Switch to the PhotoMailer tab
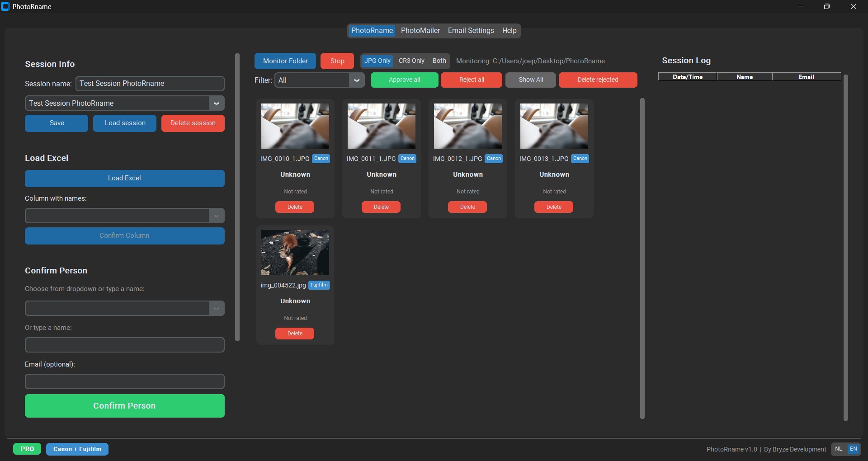The image size is (868, 461). [420, 31]
